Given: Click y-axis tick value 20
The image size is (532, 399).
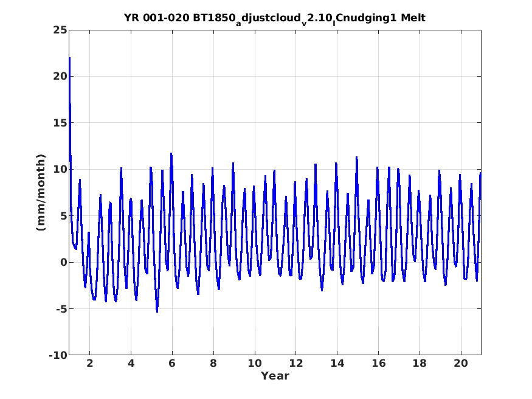Looking at the screenshot, I should (x=60, y=77).
